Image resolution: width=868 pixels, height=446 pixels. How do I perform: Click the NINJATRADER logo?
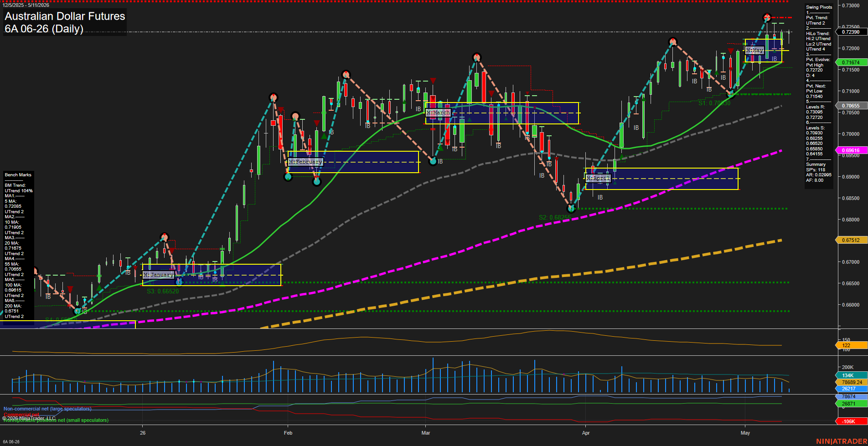pos(841,441)
